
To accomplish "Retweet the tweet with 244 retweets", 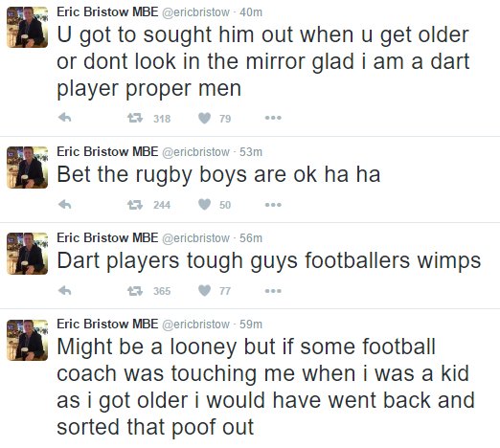I will point(135,205).
